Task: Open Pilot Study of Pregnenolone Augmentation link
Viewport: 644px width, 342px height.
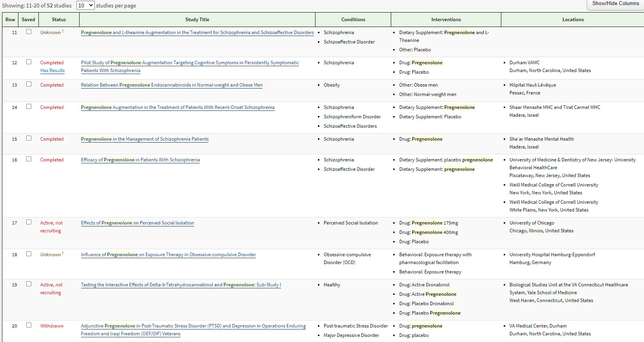Action: [x=190, y=67]
